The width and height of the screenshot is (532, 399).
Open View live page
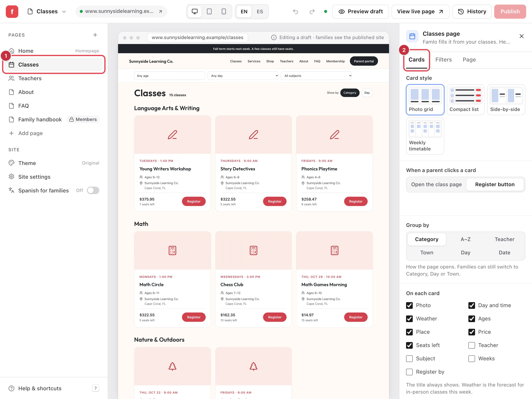click(420, 12)
